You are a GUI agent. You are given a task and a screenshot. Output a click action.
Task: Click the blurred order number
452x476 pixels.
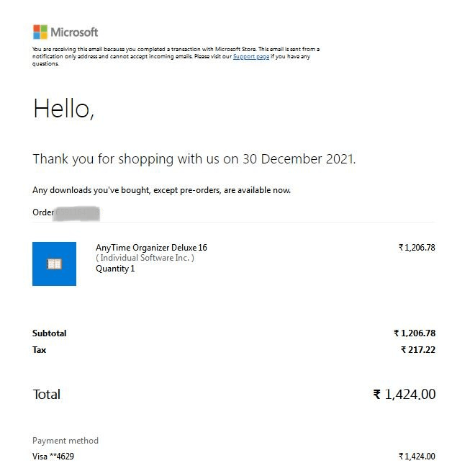[x=77, y=213]
